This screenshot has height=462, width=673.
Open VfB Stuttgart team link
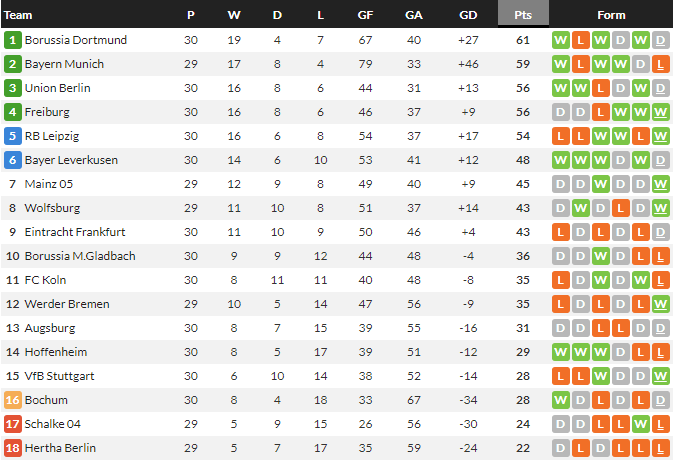63,376
